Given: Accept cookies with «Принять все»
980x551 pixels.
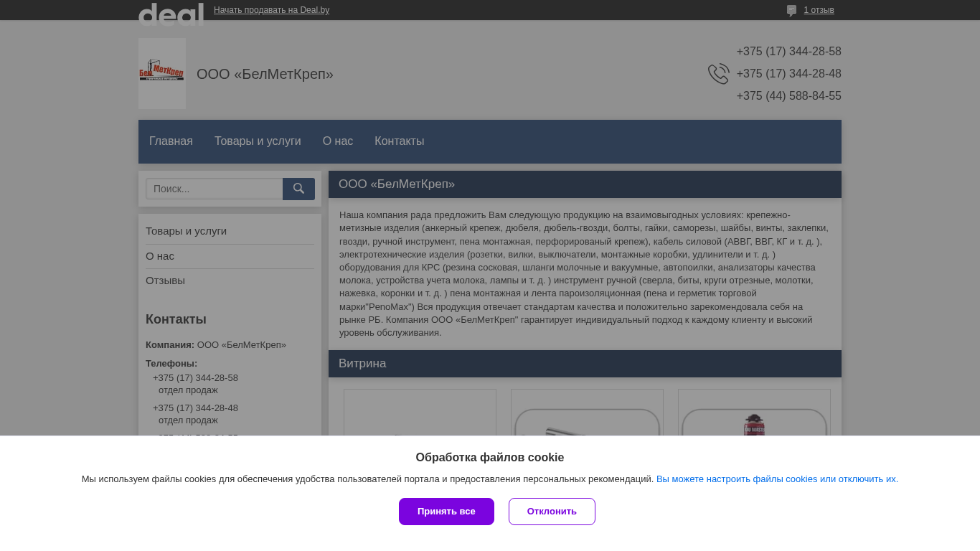Looking at the screenshot, I should [446, 512].
